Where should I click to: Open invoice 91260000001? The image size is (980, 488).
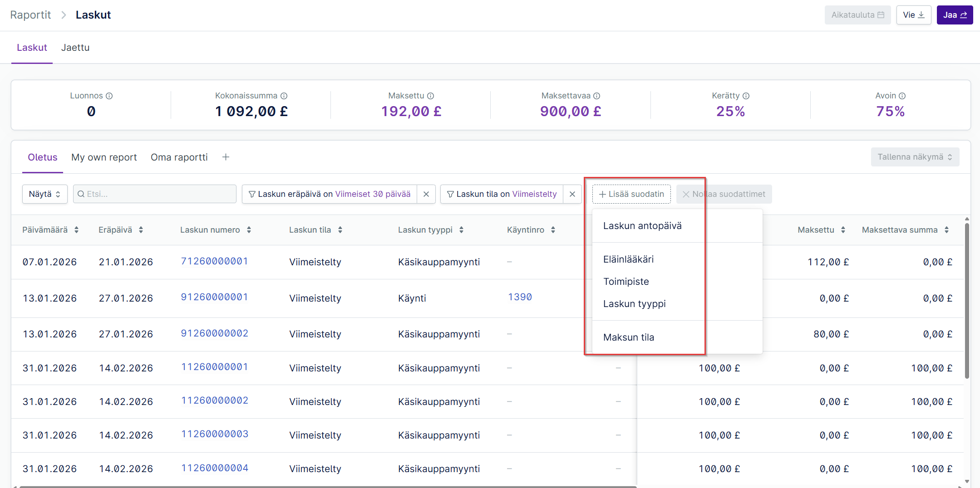[x=215, y=297]
